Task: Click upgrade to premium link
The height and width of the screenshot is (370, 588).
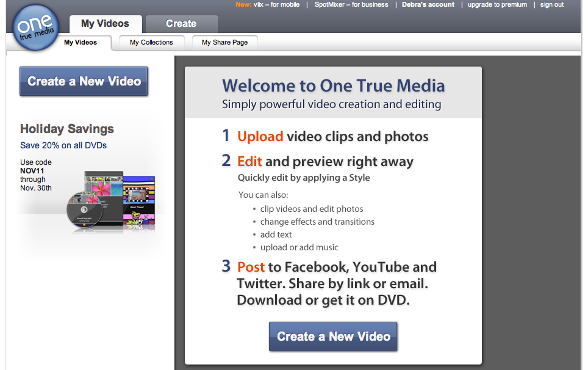Action: pyautogui.click(x=497, y=4)
